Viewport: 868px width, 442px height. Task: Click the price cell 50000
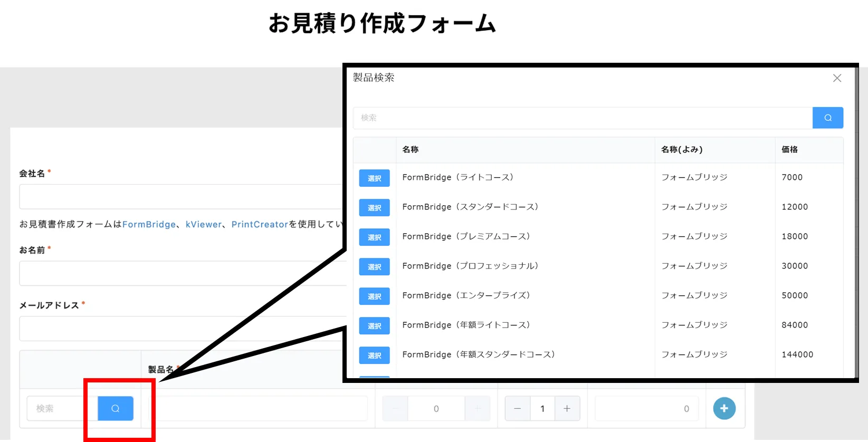[795, 295]
